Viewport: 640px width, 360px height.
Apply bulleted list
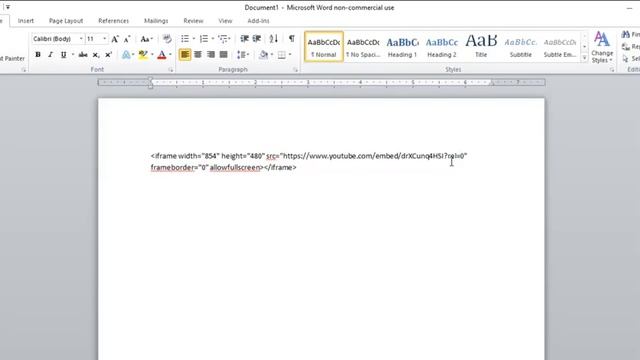185,39
